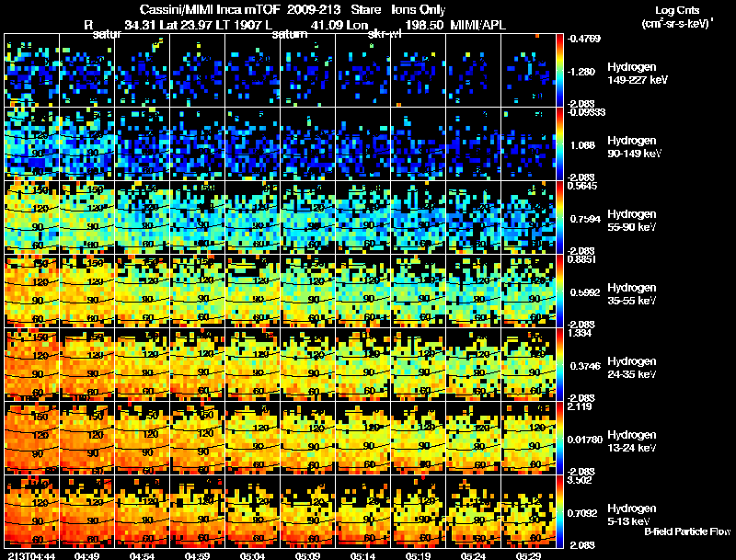Screen dimensions: 736x560
Task: Click the 'skr-wl' annotation above the panels
Action: point(385,34)
